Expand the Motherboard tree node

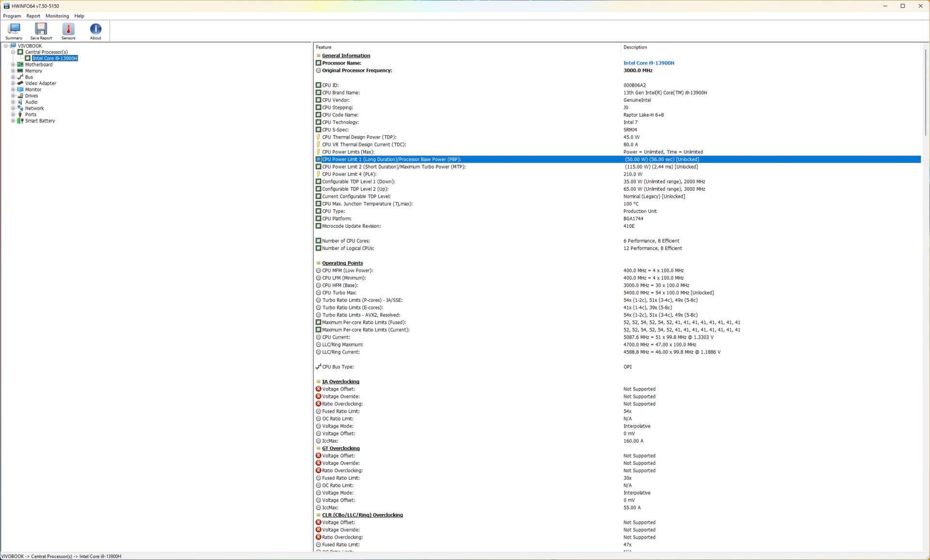(13, 64)
